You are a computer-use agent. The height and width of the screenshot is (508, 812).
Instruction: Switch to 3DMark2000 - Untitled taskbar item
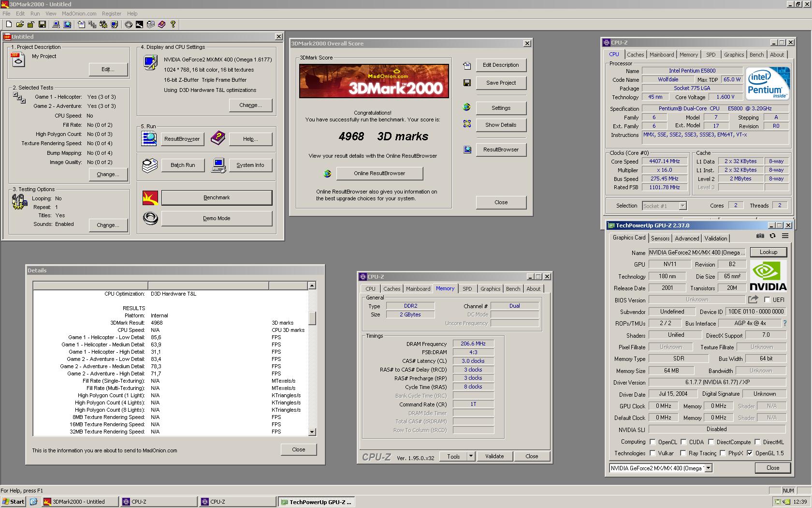click(80, 502)
